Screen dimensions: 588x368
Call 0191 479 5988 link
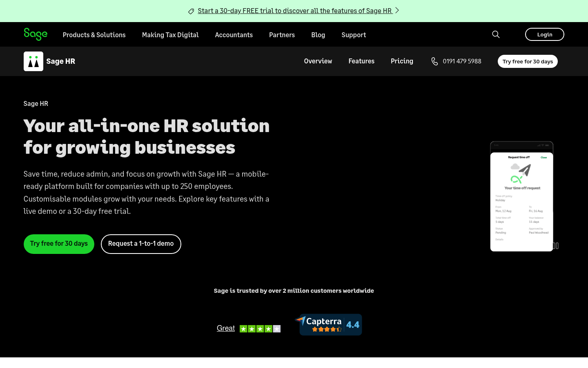(x=462, y=61)
